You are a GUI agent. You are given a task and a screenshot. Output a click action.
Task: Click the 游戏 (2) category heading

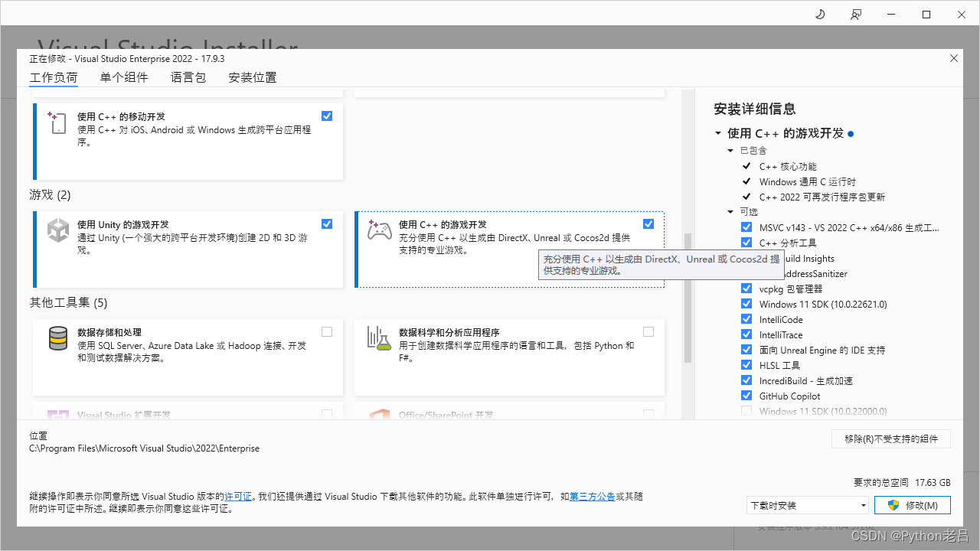click(x=50, y=195)
